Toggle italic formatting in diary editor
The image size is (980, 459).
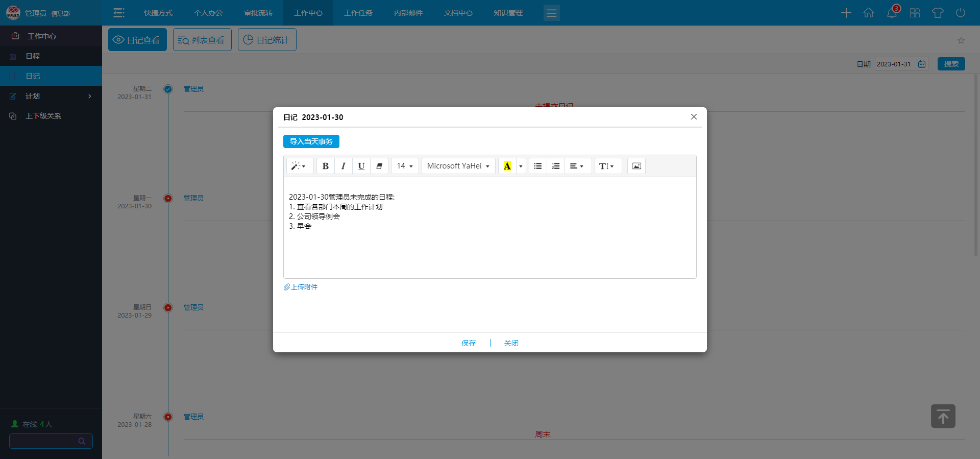click(344, 166)
